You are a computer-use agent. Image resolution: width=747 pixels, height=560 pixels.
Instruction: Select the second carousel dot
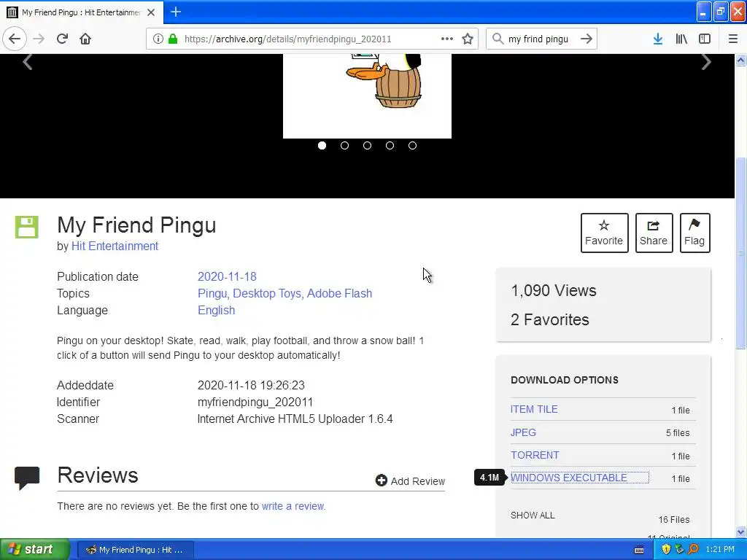coord(344,145)
